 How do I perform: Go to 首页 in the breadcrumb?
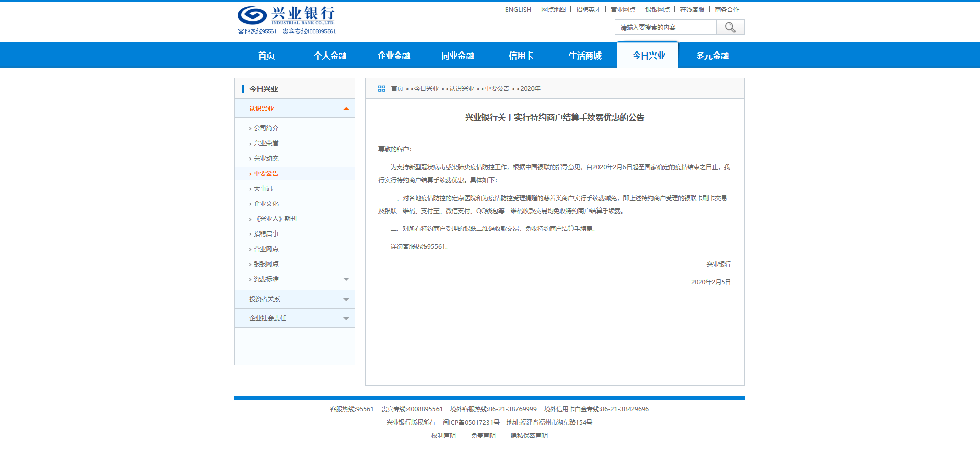click(x=397, y=89)
